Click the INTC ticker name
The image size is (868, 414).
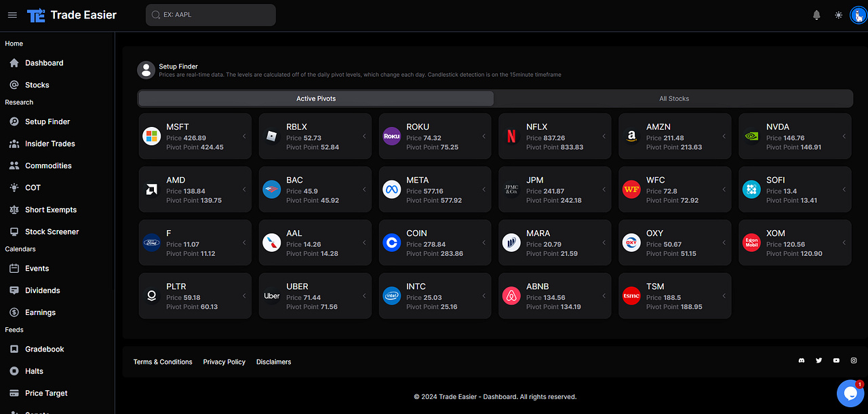pos(416,286)
